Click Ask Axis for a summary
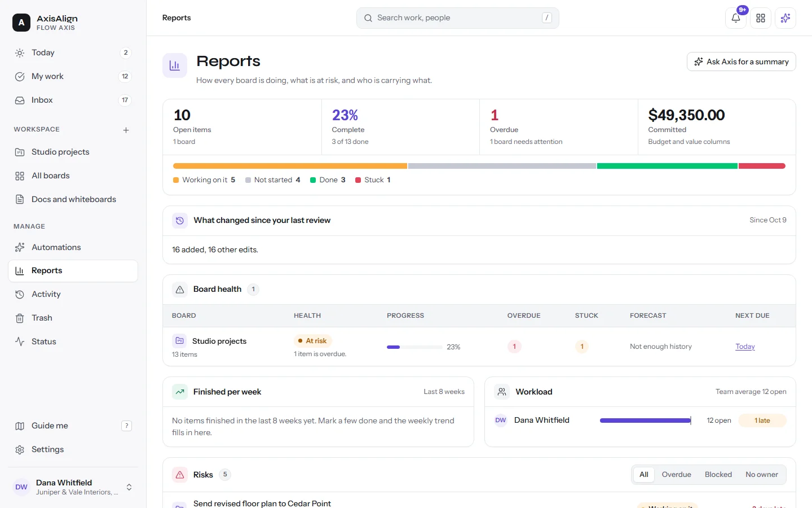The image size is (812, 508). [742, 62]
